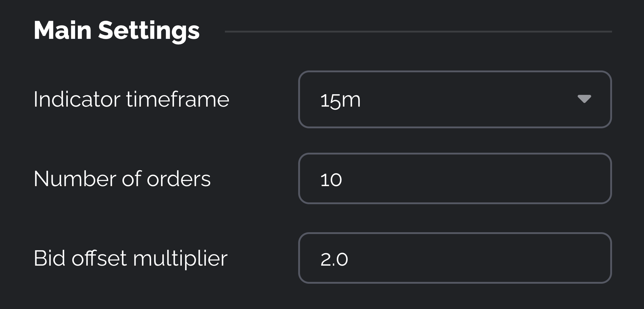Click the word Settings in section title
Viewport: 644px width, 309px height.
point(149,30)
